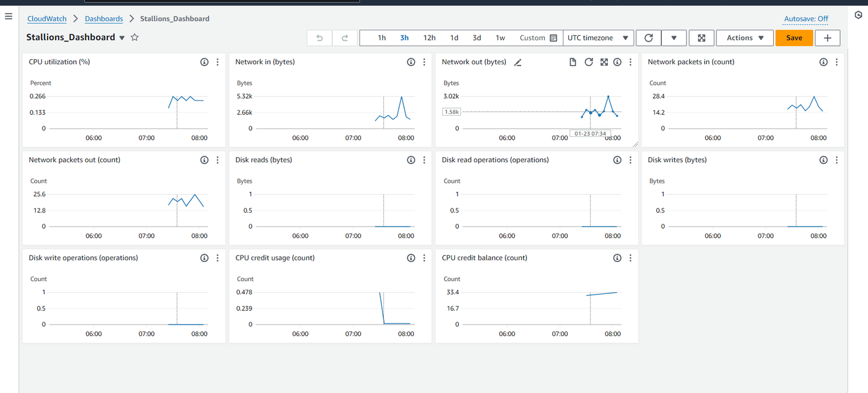Enter full screen mode for the dashboard
The image size is (868, 393).
pyautogui.click(x=702, y=38)
